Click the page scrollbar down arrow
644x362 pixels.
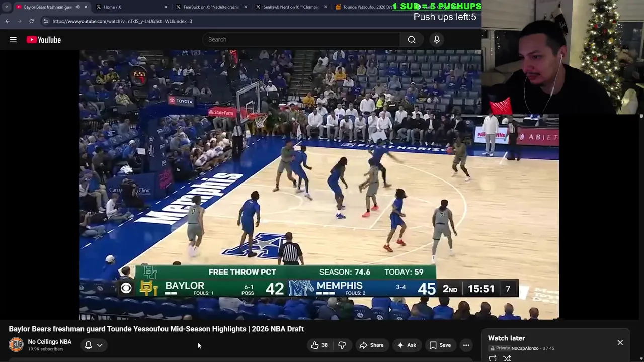click(641, 359)
